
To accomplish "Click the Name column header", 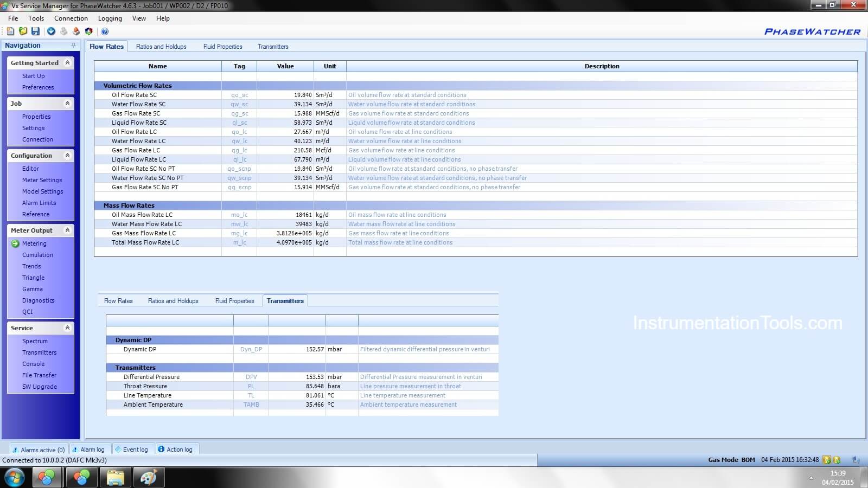I will tap(158, 66).
